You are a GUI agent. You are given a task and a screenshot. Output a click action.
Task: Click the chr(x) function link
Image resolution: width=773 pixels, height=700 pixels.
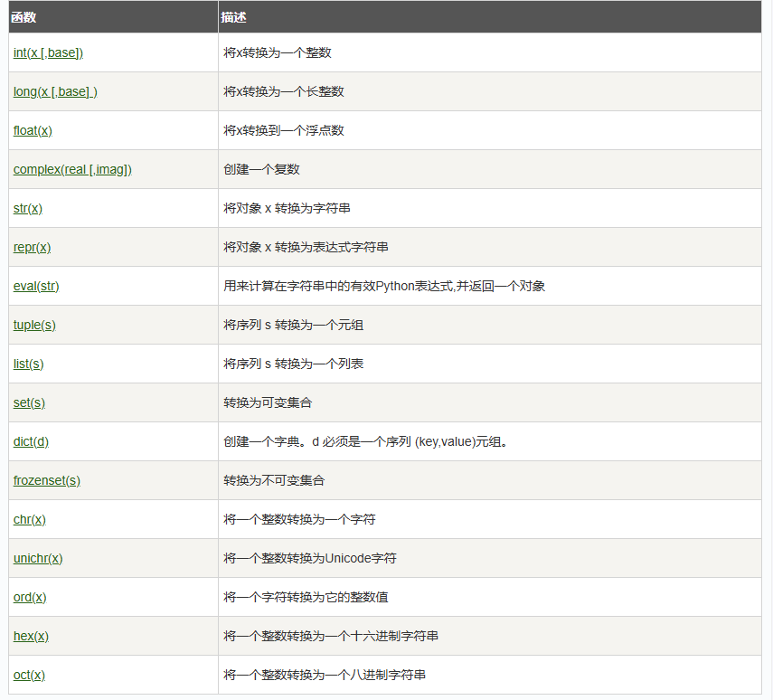30,520
